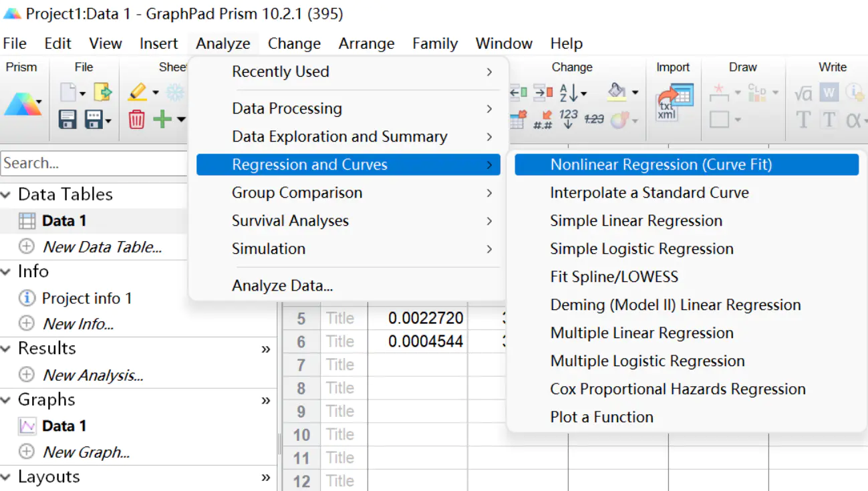The width and height of the screenshot is (868, 491).
Task: Click the Data 1 table icon in navigator
Action: tap(27, 221)
